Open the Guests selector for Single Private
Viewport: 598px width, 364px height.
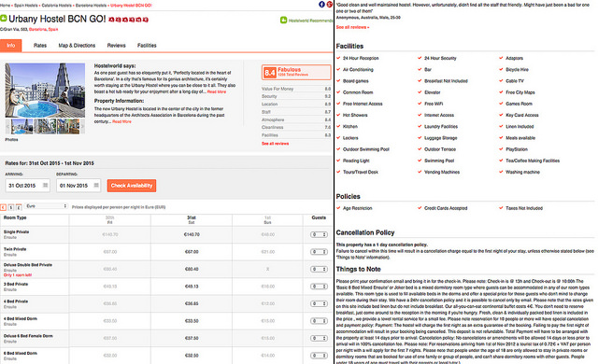pyautogui.click(x=319, y=234)
